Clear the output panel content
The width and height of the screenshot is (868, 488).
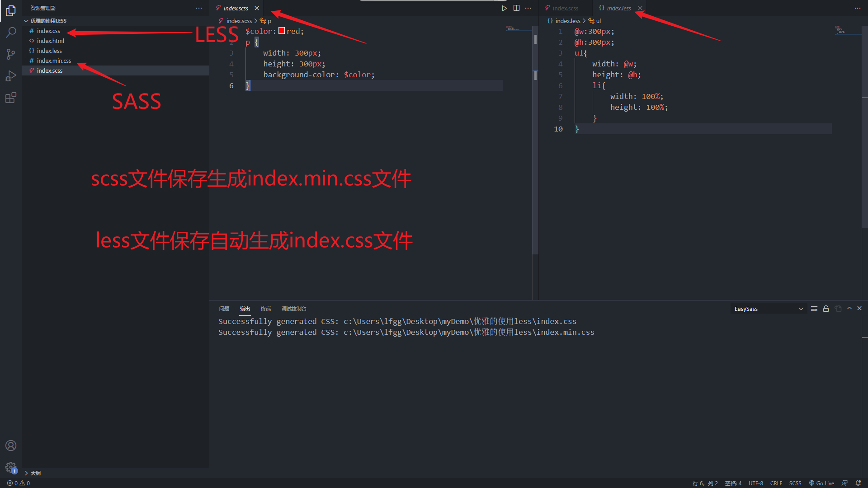tap(814, 309)
